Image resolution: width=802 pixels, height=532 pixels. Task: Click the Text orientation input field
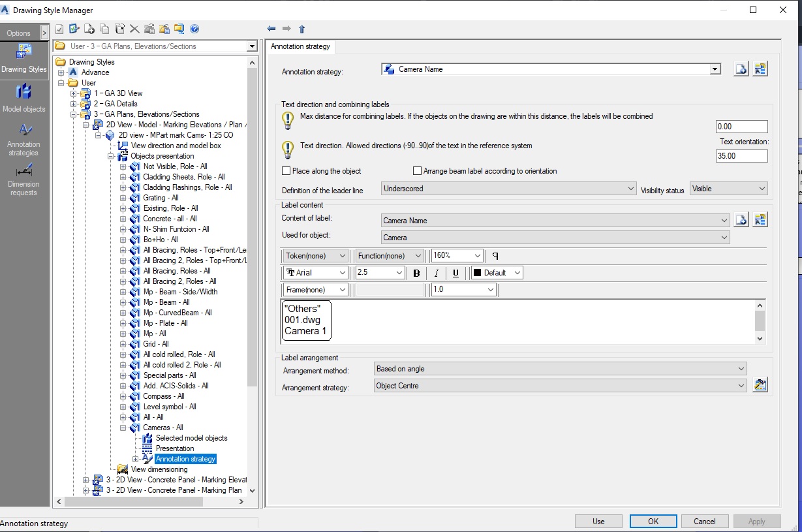[741, 155]
